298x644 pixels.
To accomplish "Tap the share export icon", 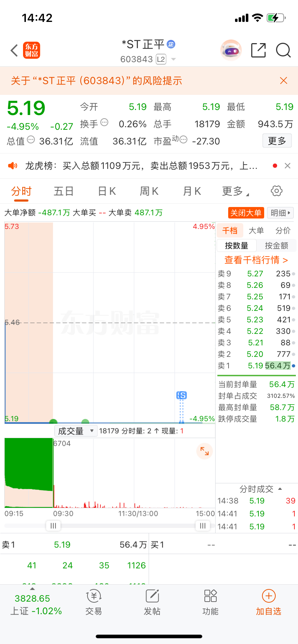I will tap(258, 50).
